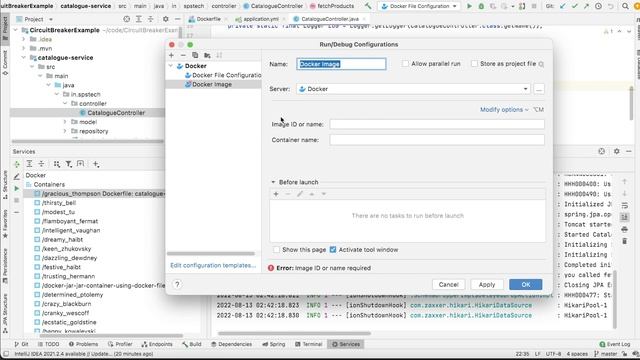Image resolution: width=640 pixels, height=360 pixels.
Task: Open Modify options dropdown
Action: point(504,109)
